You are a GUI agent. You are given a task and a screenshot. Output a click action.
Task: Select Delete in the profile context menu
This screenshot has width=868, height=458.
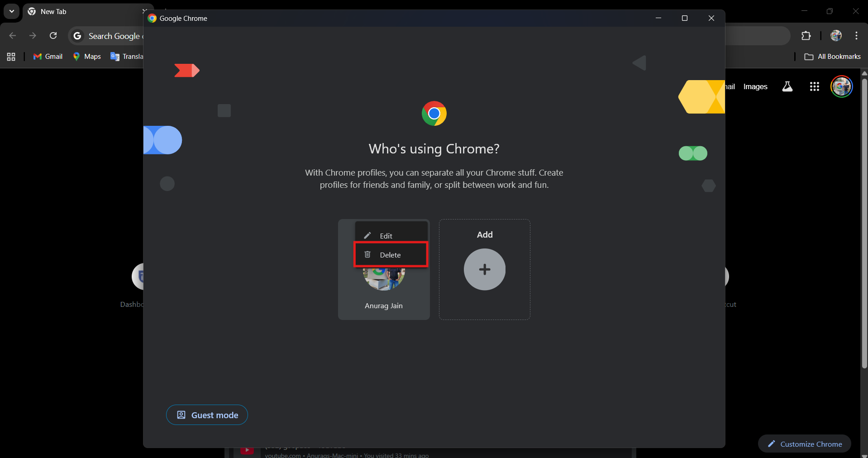[x=389, y=254]
